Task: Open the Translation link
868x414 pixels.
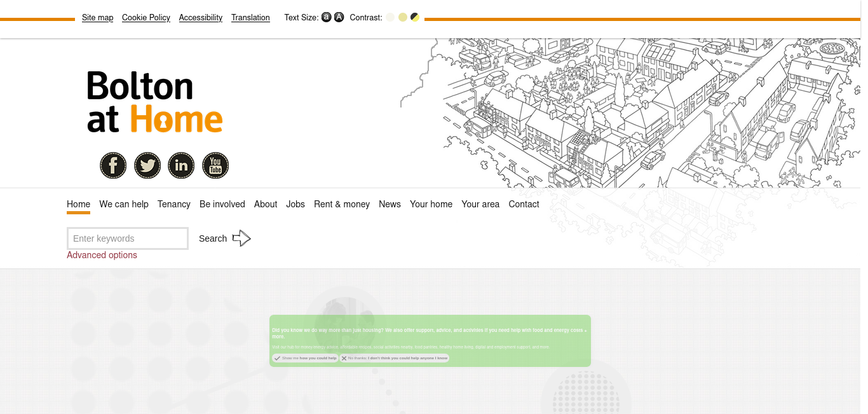Action: pos(251,18)
